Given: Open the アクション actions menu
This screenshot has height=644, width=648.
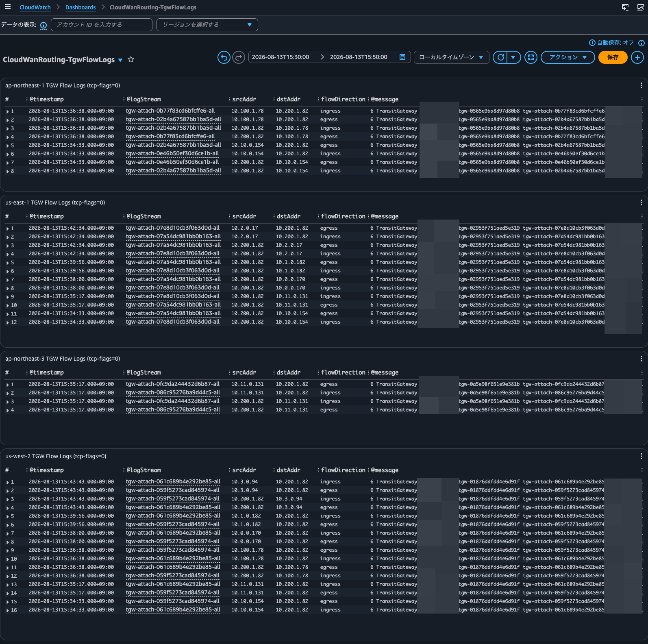Looking at the screenshot, I should coord(568,57).
